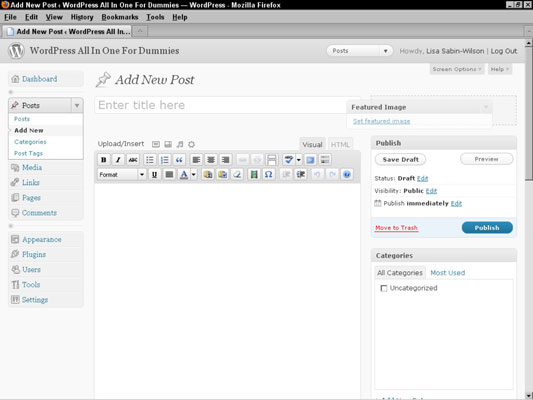The height and width of the screenshot is (400, 533).
Task: Edit the Publish immediately schedule
Action: 456,204
